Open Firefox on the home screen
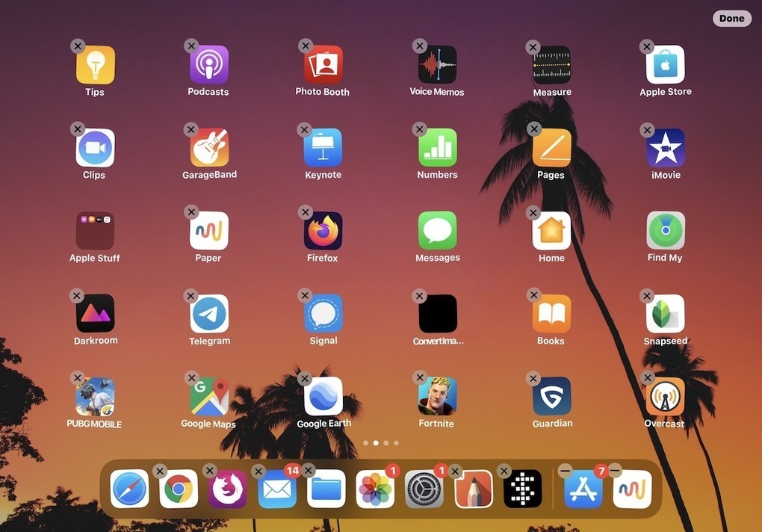Viewport: 762px width, 532px height. pos(323,231)
